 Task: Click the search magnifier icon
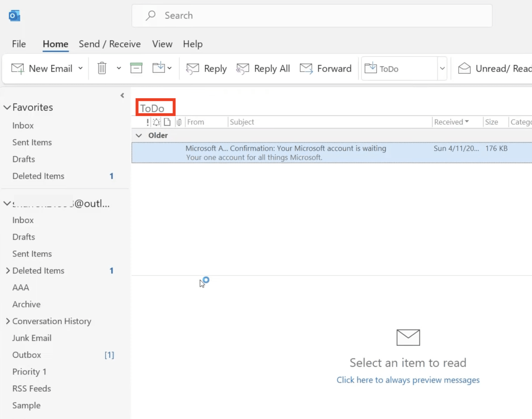coord(150,16)
